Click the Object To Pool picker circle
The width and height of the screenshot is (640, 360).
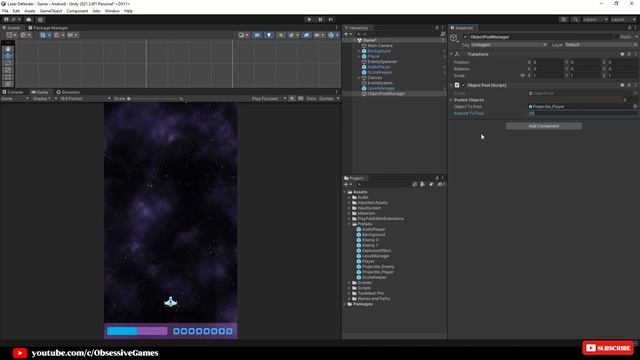[635, 107]
